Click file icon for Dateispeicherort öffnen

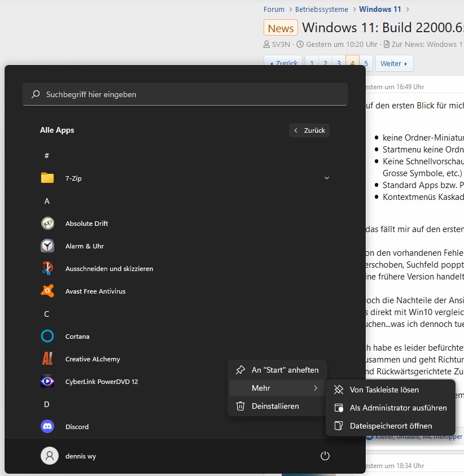(339, 426)
